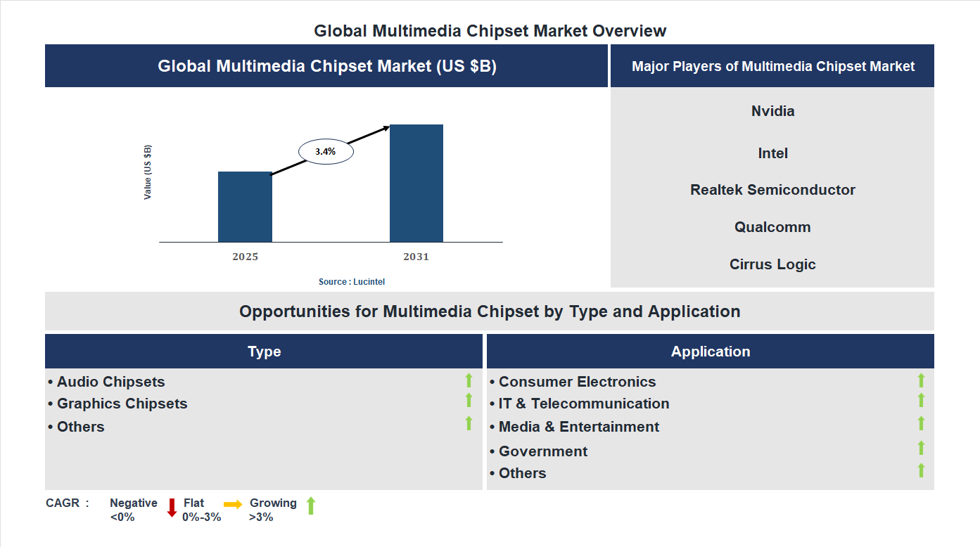Select the Opportunities section banner
980x547 pixels.
(490, 311)
